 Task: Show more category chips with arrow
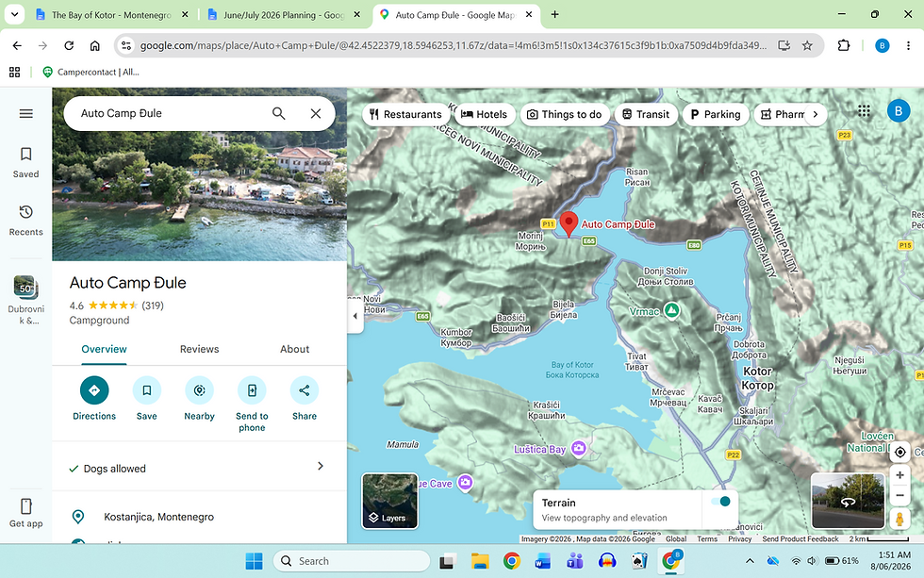pos(816,114)
